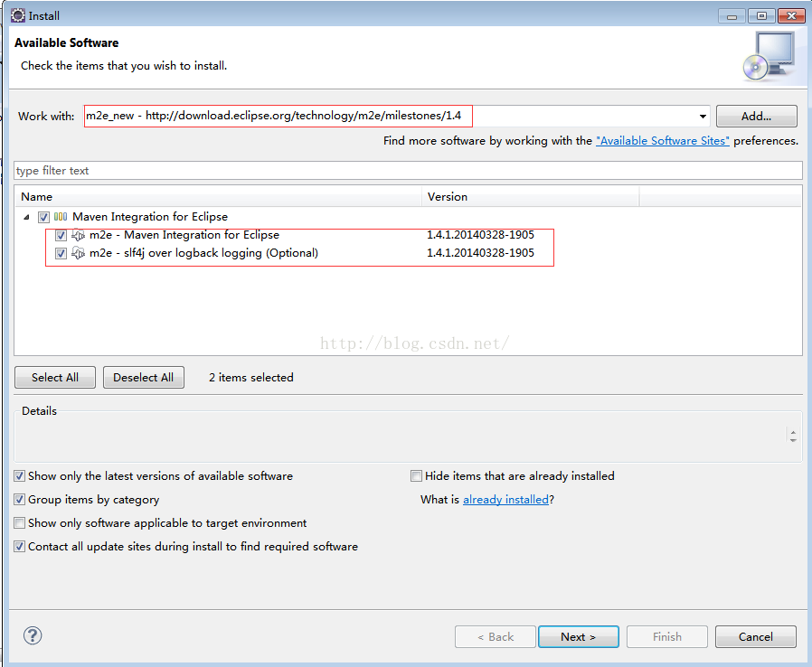Open the Work with site dropdown arrow

tap(703, 116)
